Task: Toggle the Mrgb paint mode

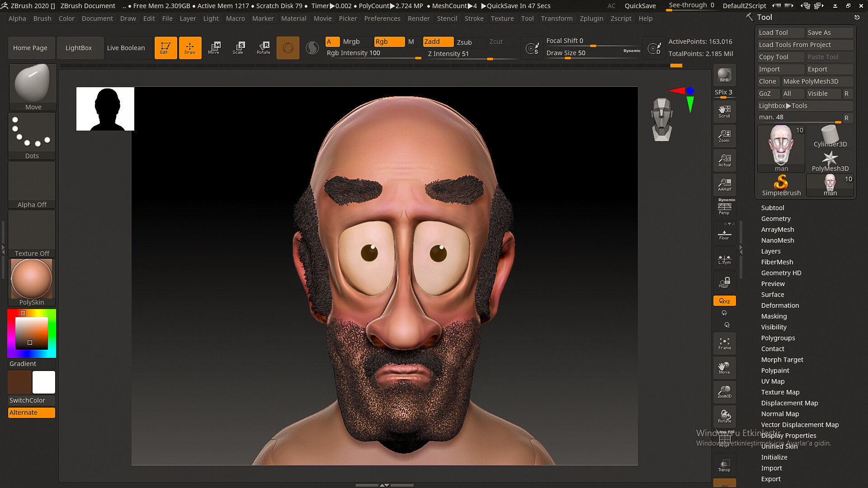Action: pyautogui.click(x=351, y=42)
